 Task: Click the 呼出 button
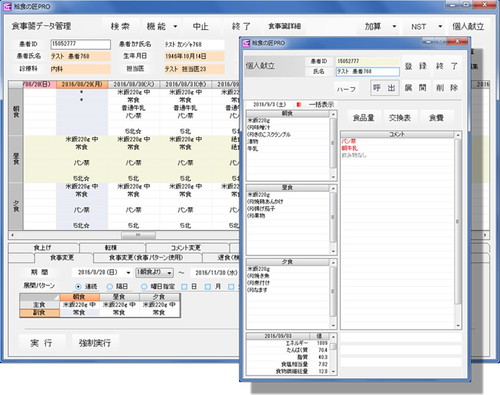click(x=385, y=88)
